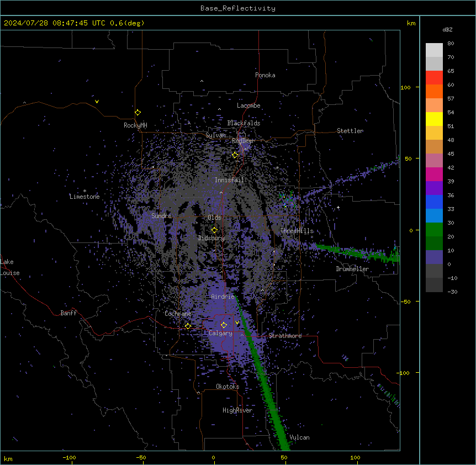This screenshot has width=476, height=465.
Task: Click the multicolor echo cluster north of ThreeHills
Action: coord(287,200)
